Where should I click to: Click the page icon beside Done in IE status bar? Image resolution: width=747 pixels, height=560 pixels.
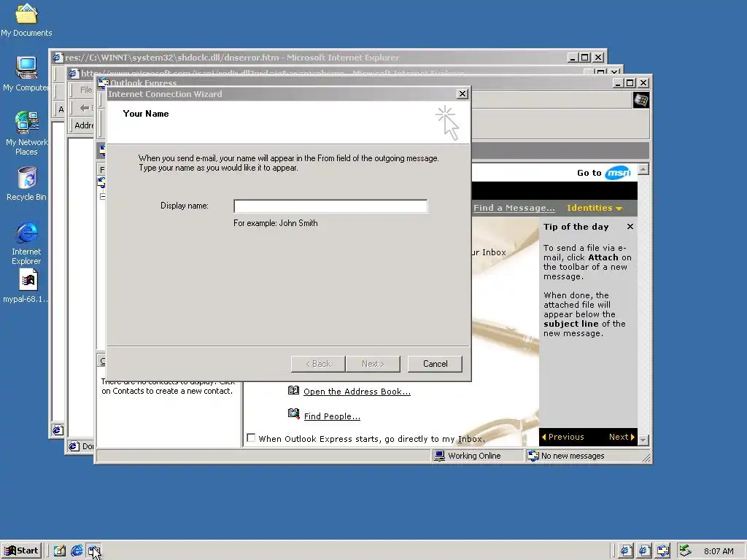pos(74,446)
